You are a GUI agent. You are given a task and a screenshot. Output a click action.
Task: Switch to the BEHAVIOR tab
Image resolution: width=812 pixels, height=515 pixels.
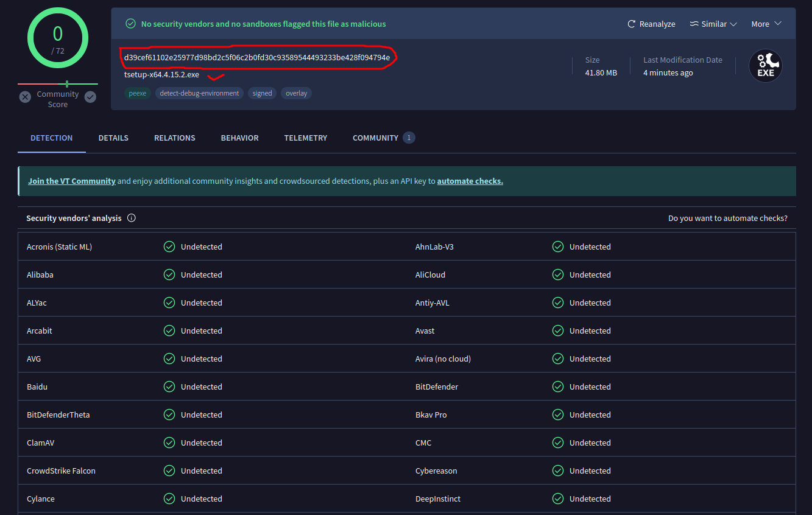[240, 138]
